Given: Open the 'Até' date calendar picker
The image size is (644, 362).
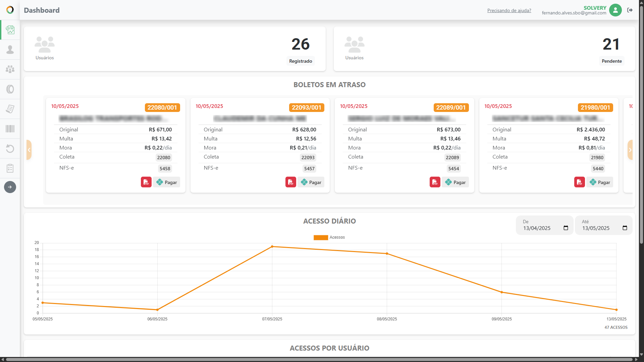Looking at the screenshot, I should pyautogui.click(x=625, y=228).
